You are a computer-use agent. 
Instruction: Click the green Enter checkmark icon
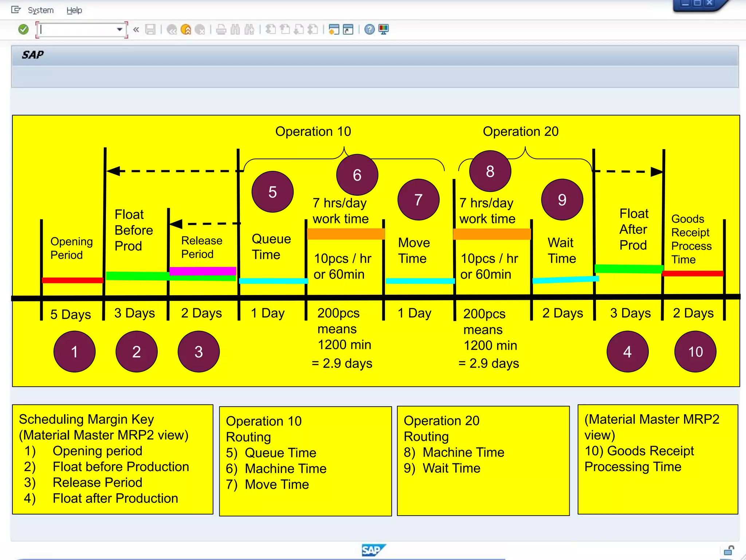pyautogui.click(x=23, y=29)
